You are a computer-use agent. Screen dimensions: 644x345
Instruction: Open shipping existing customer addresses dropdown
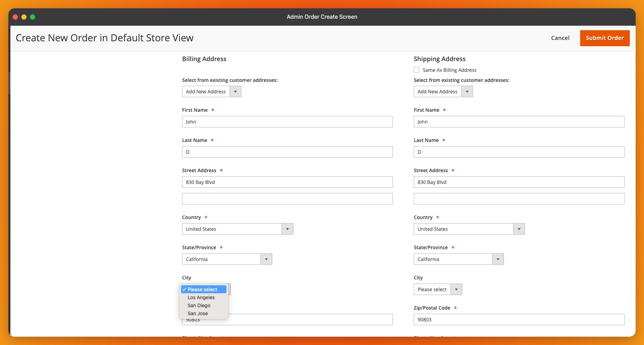[x=443, y=92]
